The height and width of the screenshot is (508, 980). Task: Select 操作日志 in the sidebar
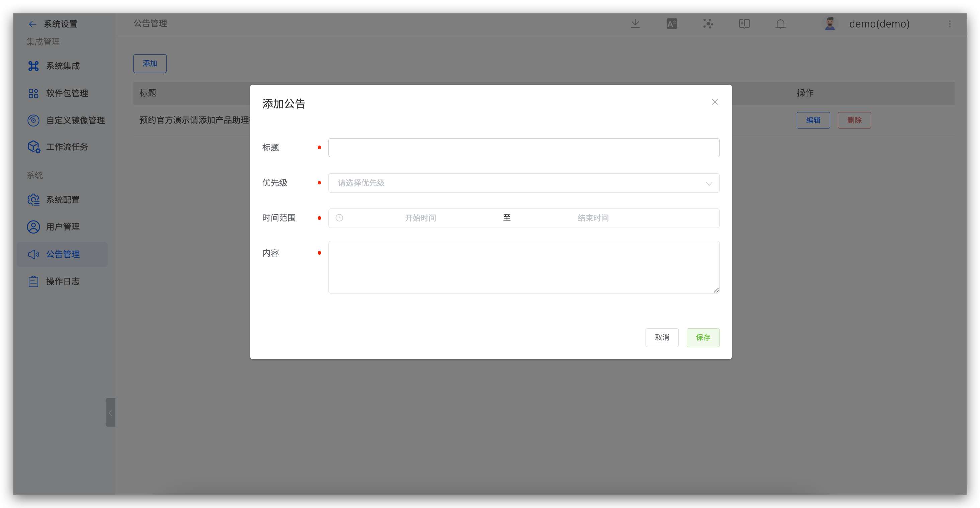click(63, 281)
